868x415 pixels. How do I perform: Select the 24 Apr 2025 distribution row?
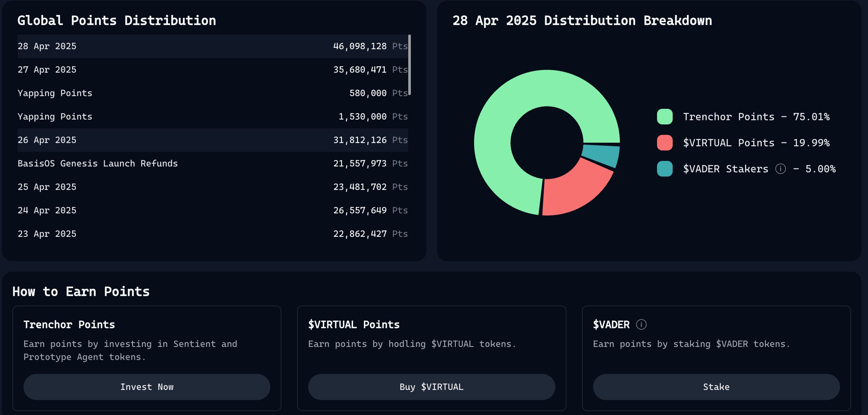tap(212, 210)
